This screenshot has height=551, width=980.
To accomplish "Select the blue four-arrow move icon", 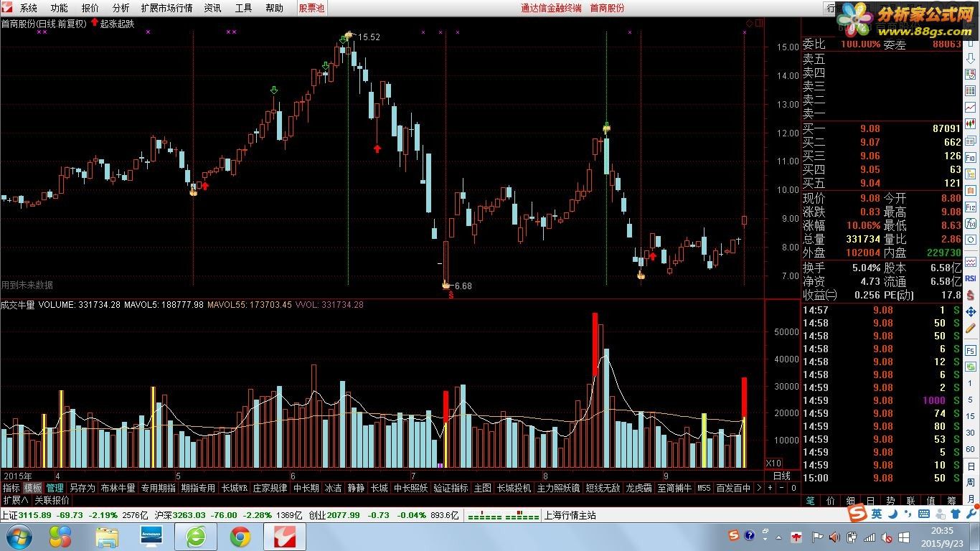I will point(971,311).
